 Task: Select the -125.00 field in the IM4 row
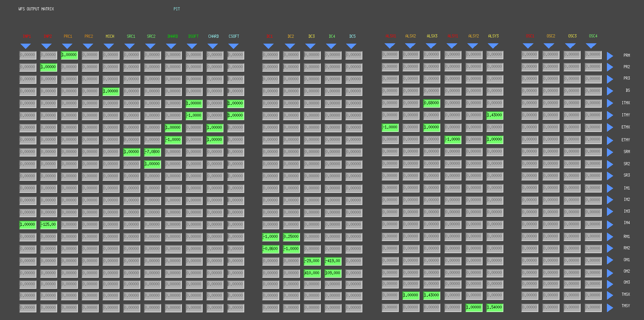48,225
